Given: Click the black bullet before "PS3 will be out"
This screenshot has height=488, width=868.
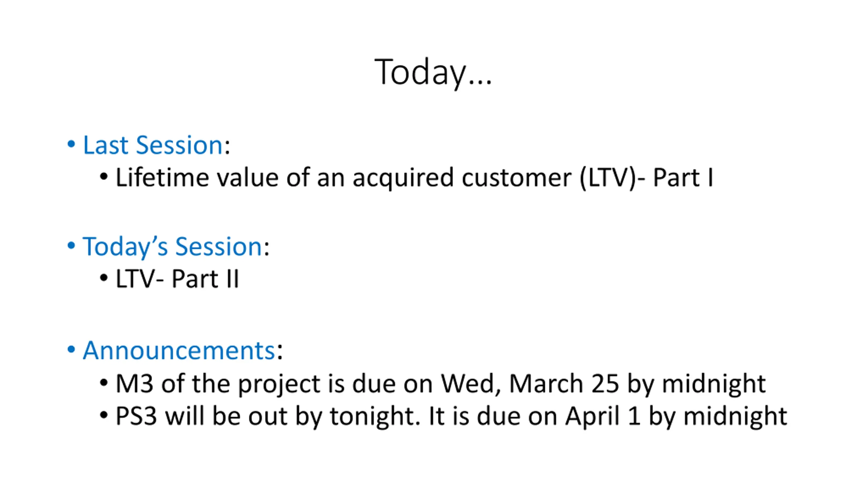Looking at the screenshot, I should [x=104, y=415].
